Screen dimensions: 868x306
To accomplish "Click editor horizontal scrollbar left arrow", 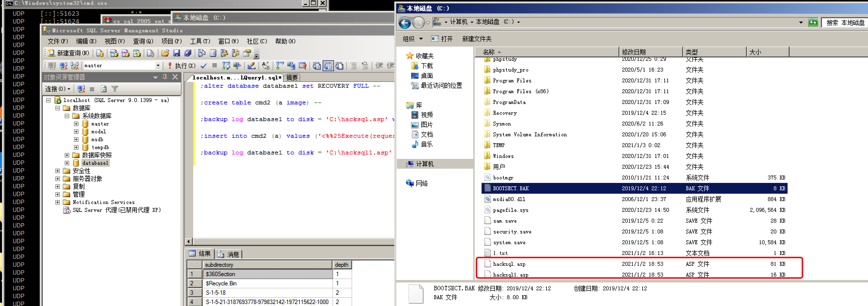I will 189,242.
